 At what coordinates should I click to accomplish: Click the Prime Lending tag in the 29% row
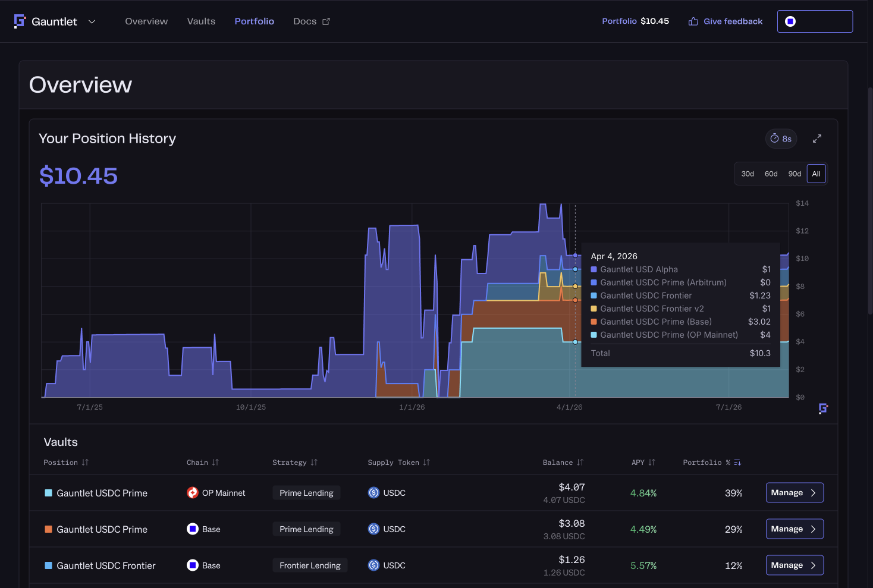pyautogui.click(x=306, y=529)
